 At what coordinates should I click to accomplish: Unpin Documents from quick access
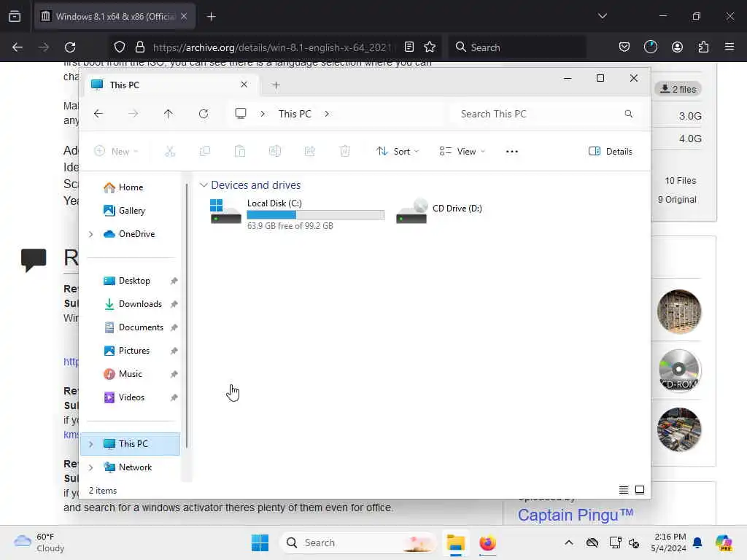174,327
